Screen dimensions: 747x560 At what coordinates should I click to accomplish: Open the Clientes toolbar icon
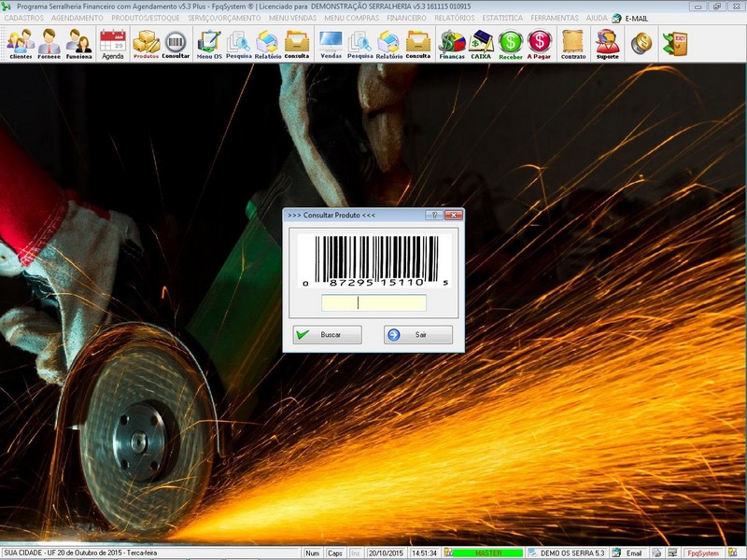point(21,44)
